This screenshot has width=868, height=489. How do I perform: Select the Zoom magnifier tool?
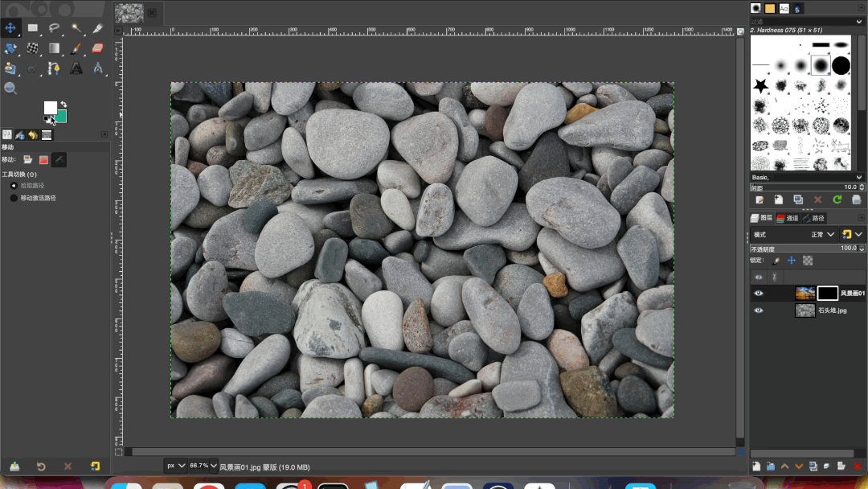pos(11,88)
